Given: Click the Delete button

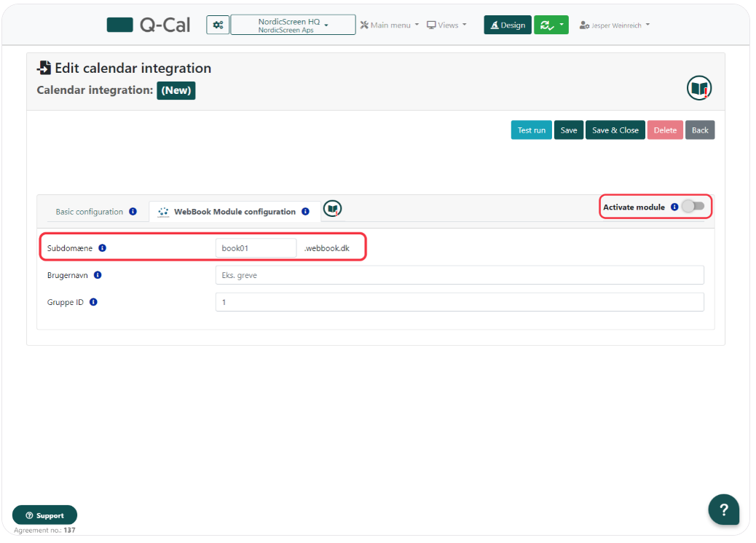Looking at the screenshot, I should tap(665, 130).
